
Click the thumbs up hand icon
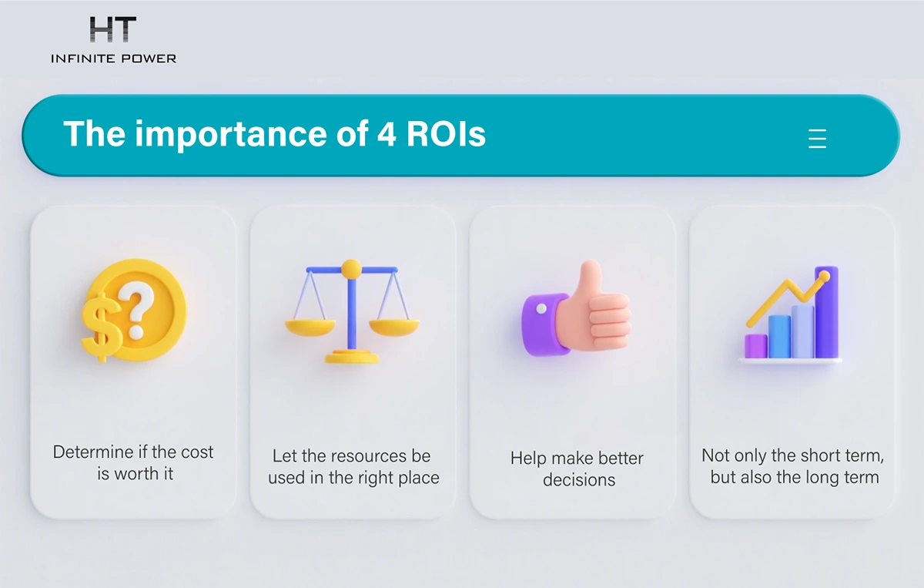[x=575, y=310]
